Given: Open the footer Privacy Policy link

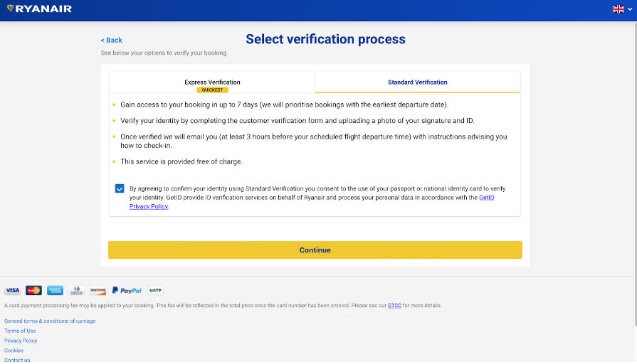Looking at the screenshot, I should pos(21,341).
